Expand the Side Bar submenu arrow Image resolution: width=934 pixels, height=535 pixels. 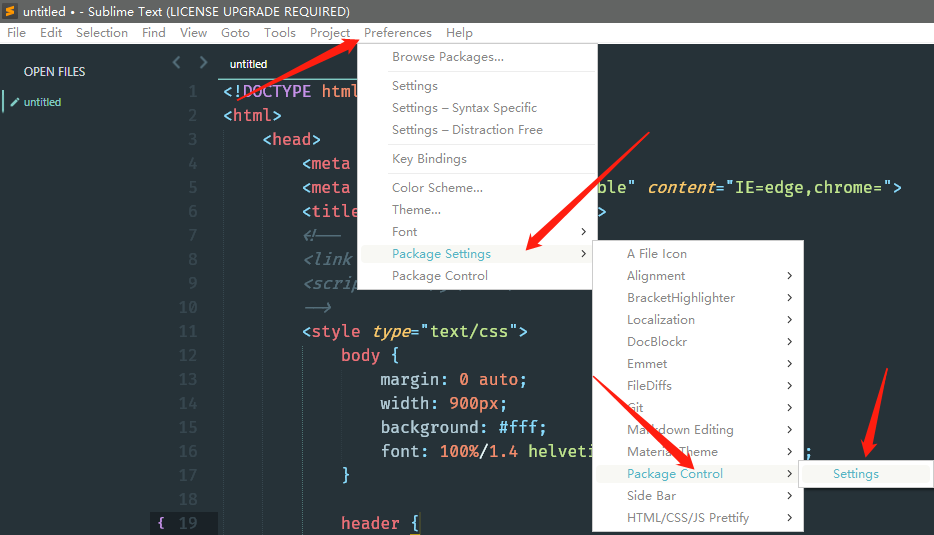click(789, 496)
